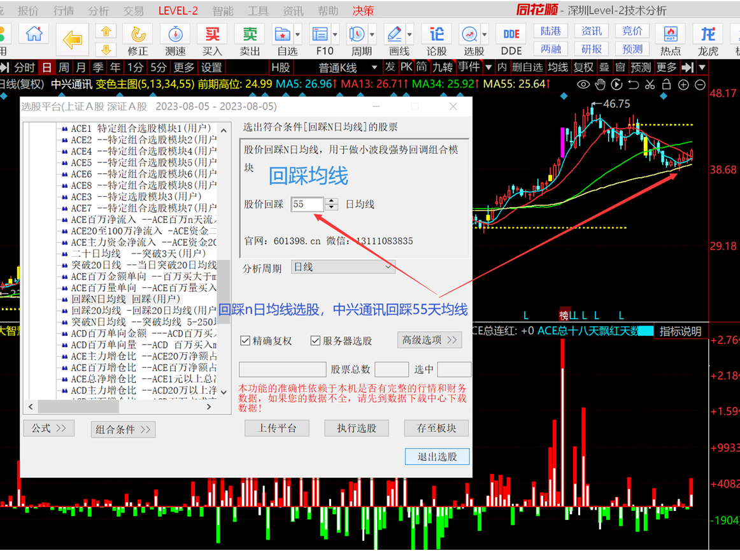The image size is (740, 560).
Task: Select 突破20日线 formula in list
Action: (x=144, y=265)
